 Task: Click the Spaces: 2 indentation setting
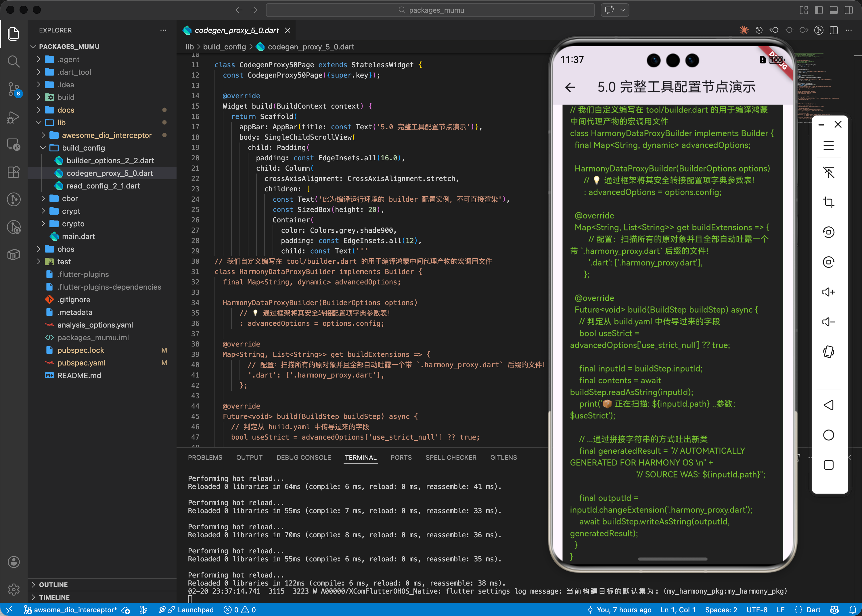pyautogui.click(x=721, y=610)
